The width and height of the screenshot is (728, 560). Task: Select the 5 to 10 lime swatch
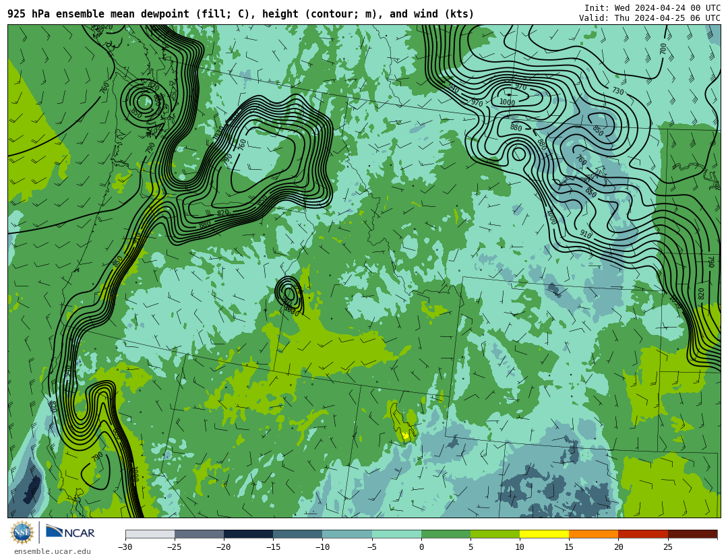tap(495, 534)
